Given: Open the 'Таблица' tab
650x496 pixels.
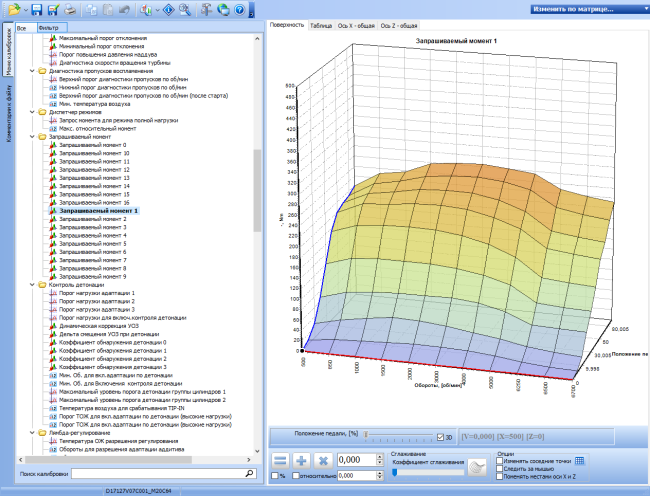Looking at the screenshot, I should 321,26.
